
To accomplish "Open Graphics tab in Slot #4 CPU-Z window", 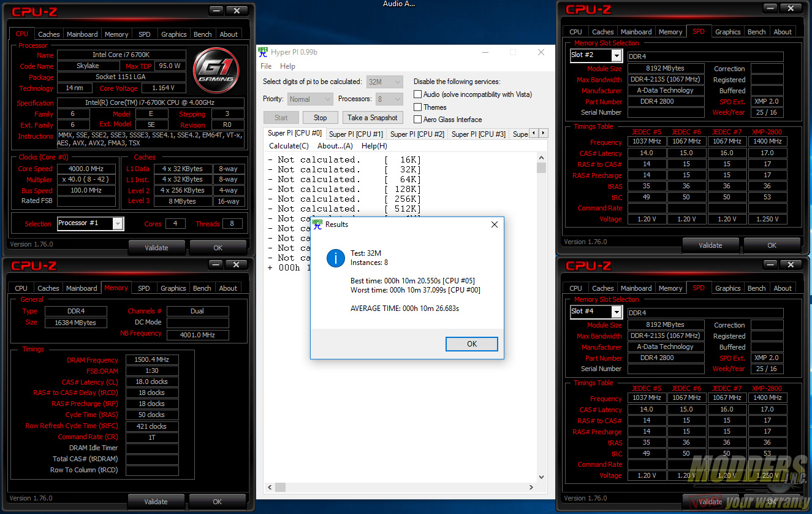I will [728, 288].
